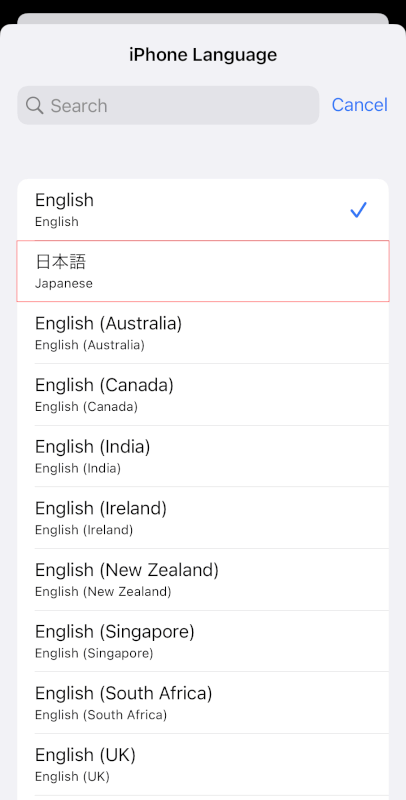Switch language to English (New Zealand)
Viewport: 406px width, 800px height.
203,580
